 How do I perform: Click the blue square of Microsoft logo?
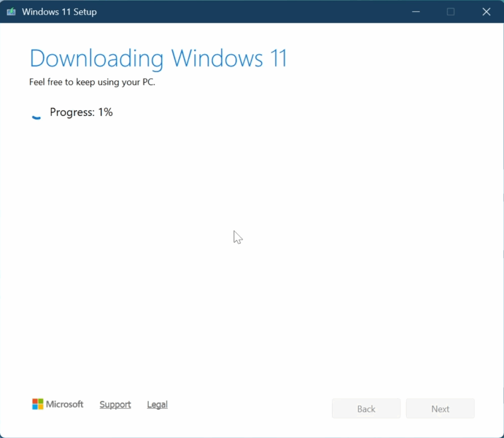(x=35, y=407)
